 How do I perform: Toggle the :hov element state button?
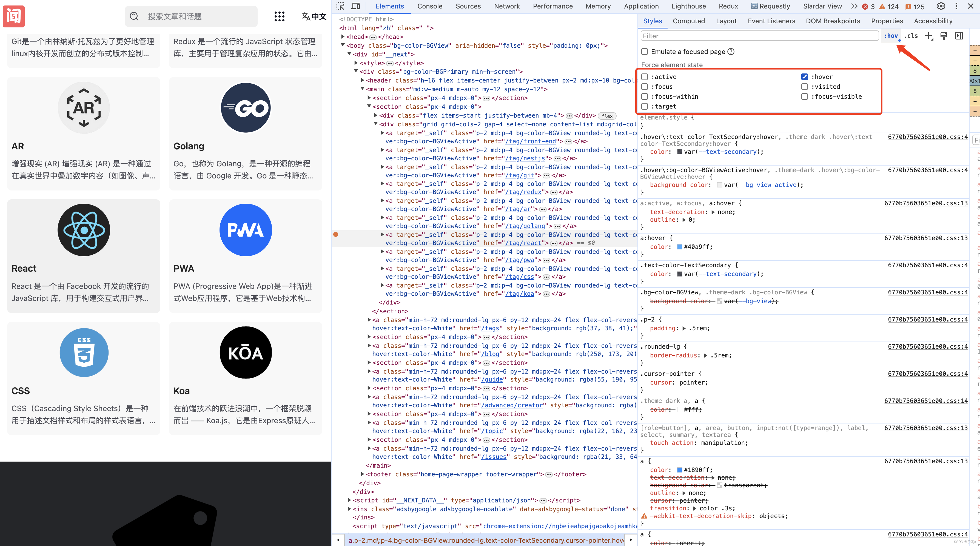pos(891,36)
